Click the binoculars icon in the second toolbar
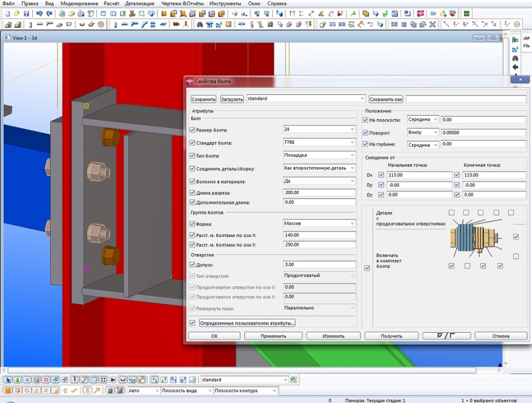 pyautogui.click(x=200, y=24)
